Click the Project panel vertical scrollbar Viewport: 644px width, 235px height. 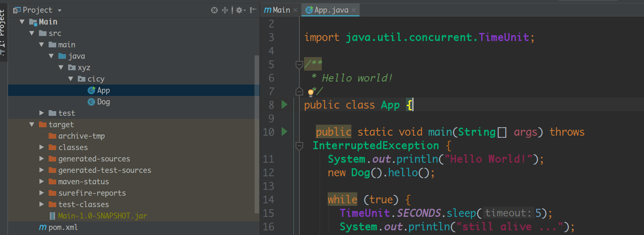tap(257, 134)
